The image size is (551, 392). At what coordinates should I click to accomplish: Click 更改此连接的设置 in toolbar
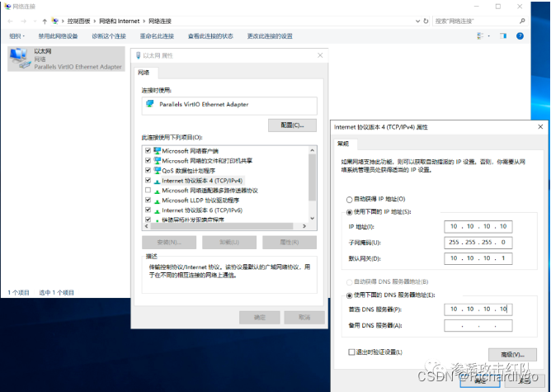point(270,35)
